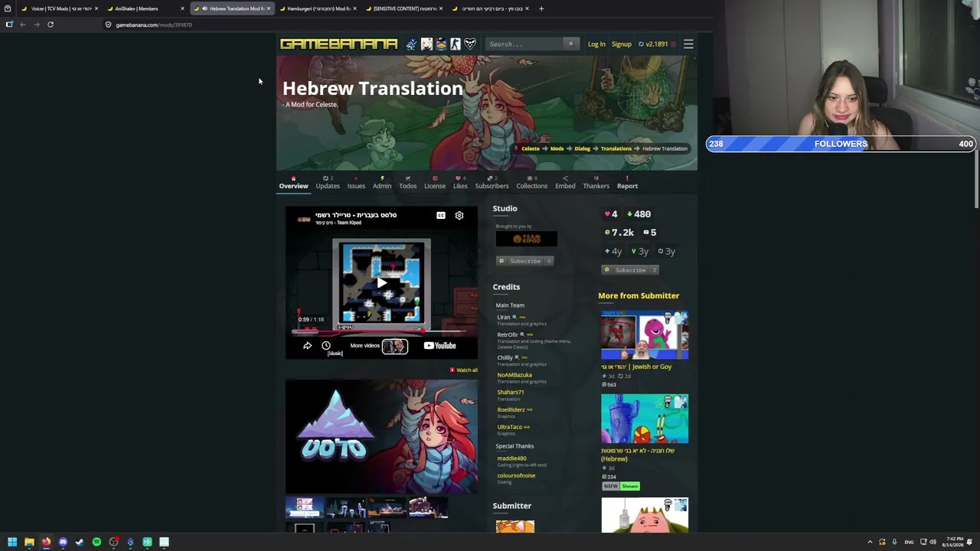Open the Todos tab

click(407, 183)
